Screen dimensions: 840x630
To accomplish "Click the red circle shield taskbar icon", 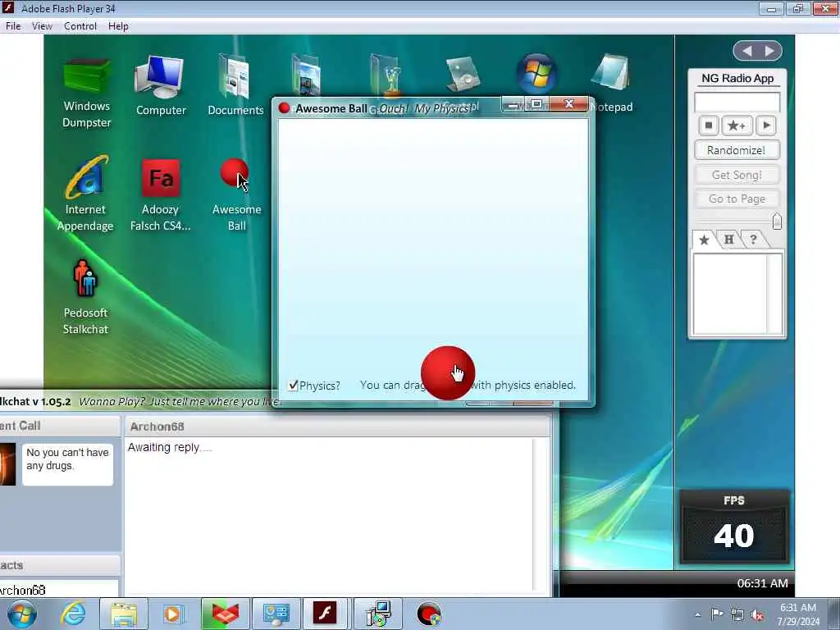I will tap(428, 614).
